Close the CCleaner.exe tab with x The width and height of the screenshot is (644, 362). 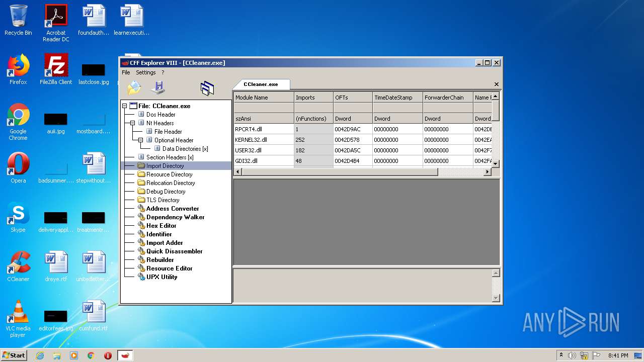click(497, 84)
